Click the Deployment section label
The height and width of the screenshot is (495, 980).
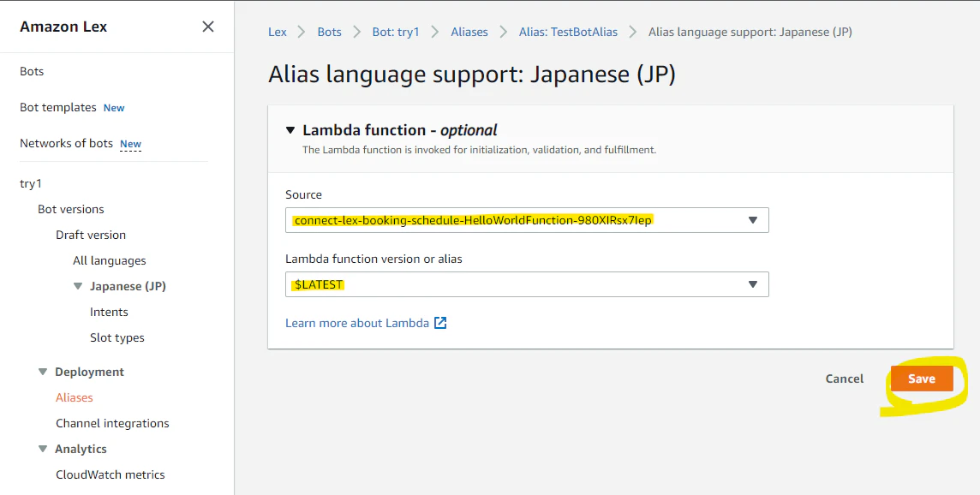pos(89,372)
